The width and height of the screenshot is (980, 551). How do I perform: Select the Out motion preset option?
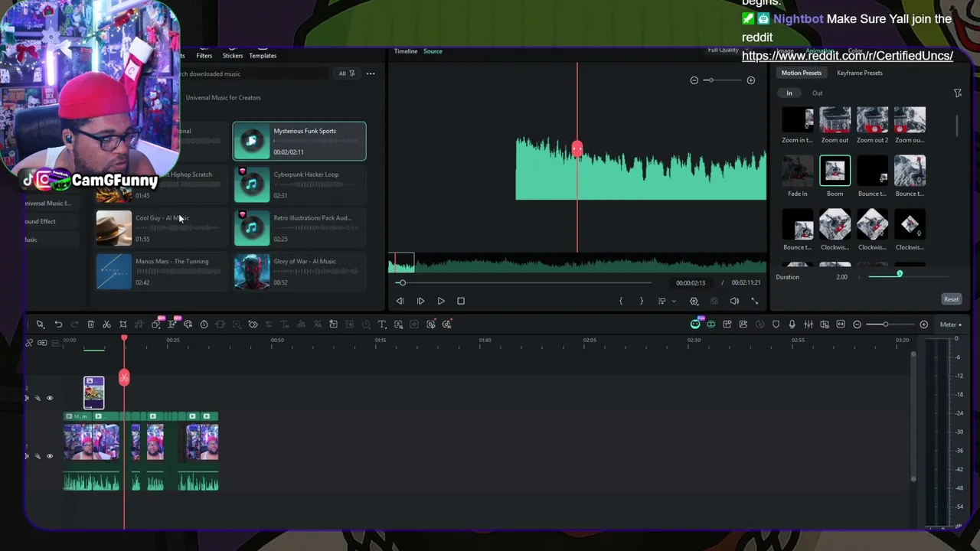point(818,93)
